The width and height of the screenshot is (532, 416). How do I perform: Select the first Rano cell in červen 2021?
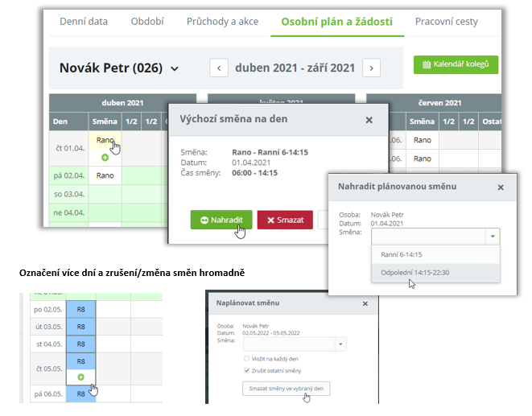point(423,140)
